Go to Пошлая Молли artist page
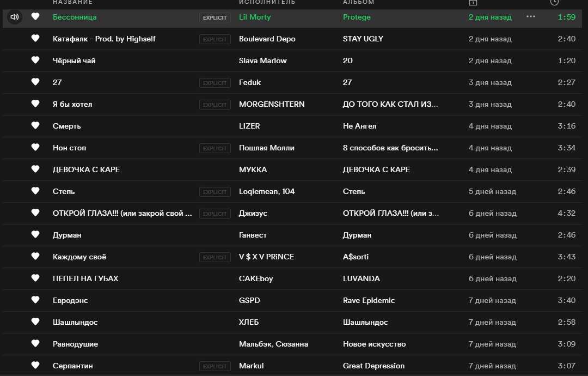 267,148
